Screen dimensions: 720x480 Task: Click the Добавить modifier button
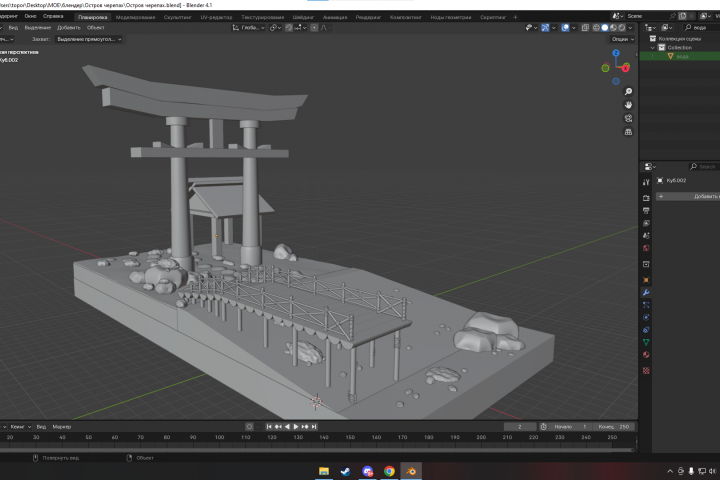pos(688,197)
